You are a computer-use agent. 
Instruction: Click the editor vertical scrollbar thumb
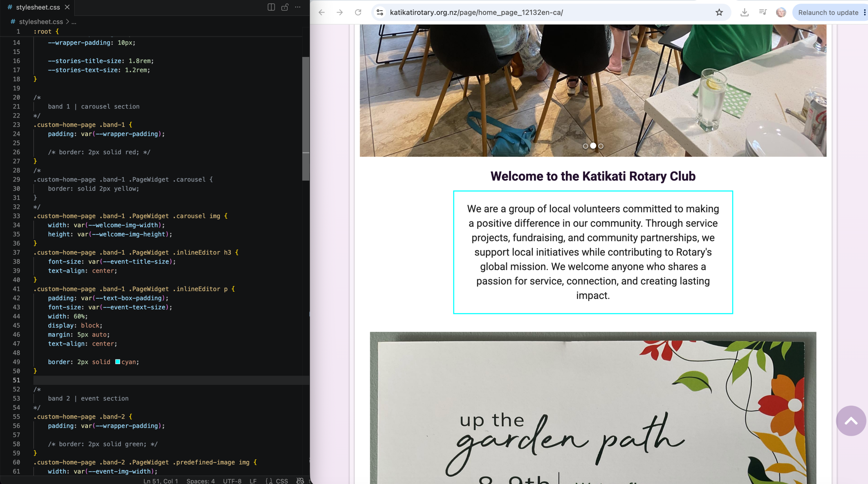306,119
